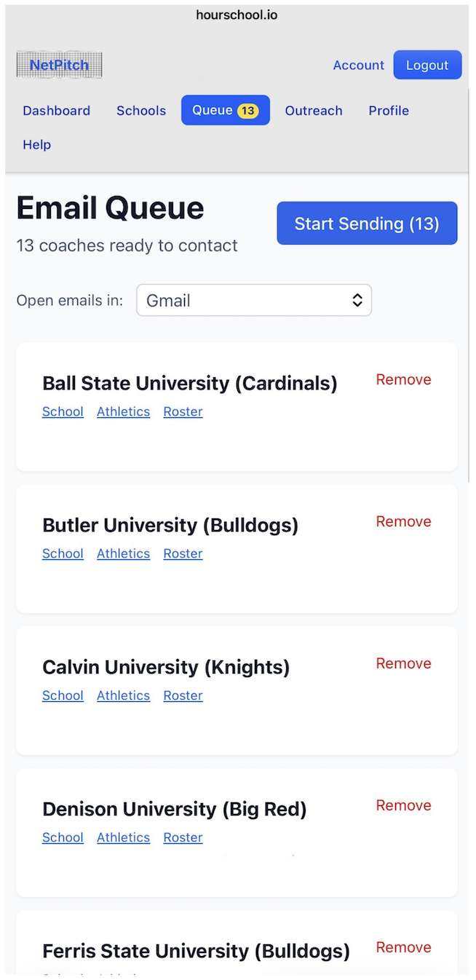Click the Queue counter badge showing 13
476x980 pixels.
247,110
